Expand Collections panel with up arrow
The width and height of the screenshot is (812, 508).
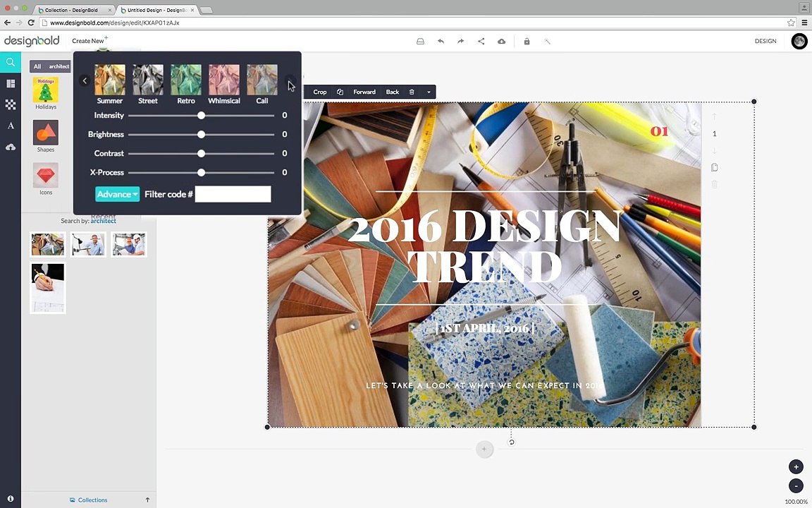tap(147, 500)
